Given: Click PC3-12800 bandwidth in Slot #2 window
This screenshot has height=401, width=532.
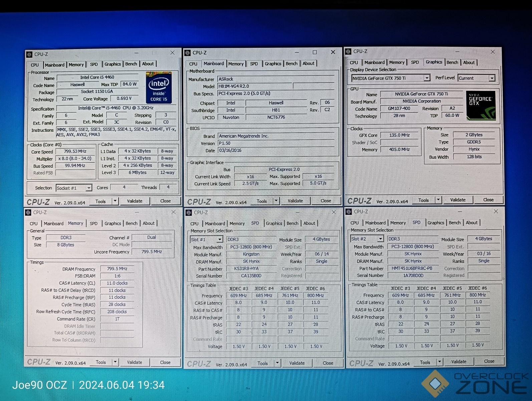Looking at the screenshot, I should (413, 247).
